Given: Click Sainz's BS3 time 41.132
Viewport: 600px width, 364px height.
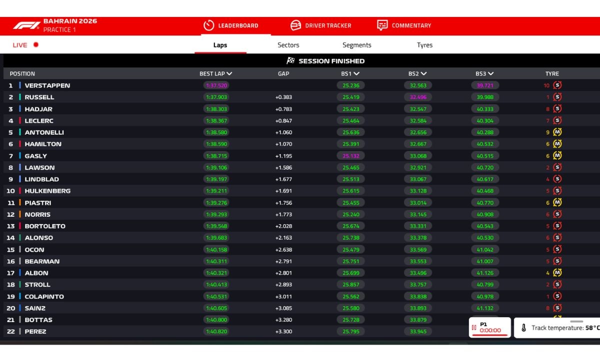Looking at the screenshot, I should tap(485, 308).
